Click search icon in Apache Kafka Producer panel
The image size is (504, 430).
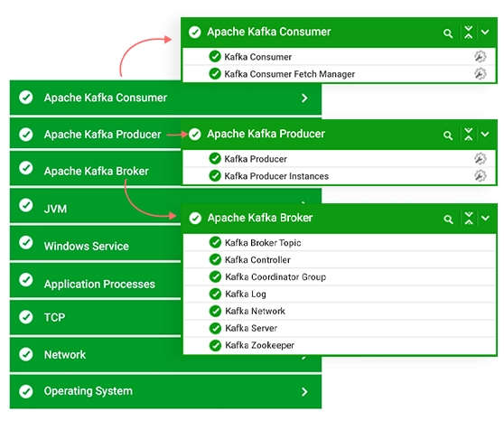[448, 136]
